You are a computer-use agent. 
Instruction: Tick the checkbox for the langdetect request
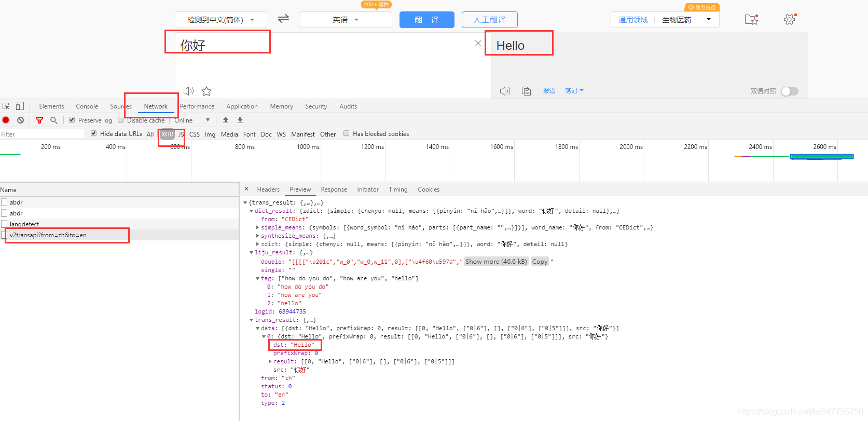point(4,224)
